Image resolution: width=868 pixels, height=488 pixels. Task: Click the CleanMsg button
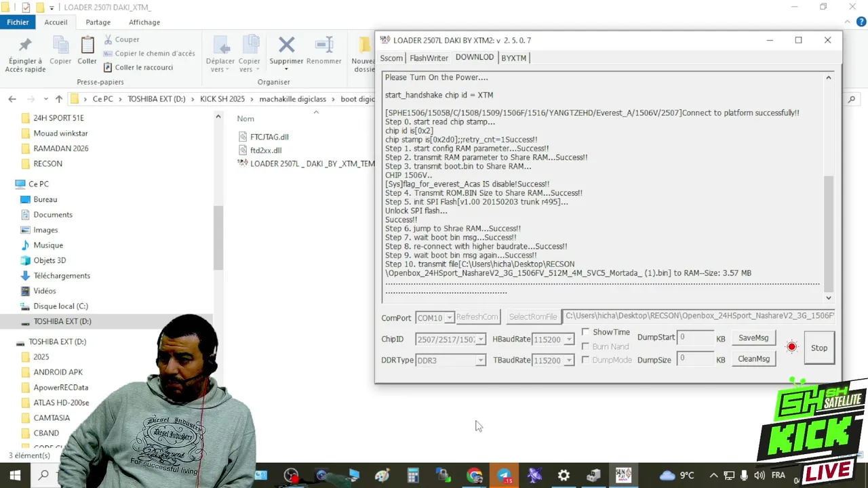[753, 359]
